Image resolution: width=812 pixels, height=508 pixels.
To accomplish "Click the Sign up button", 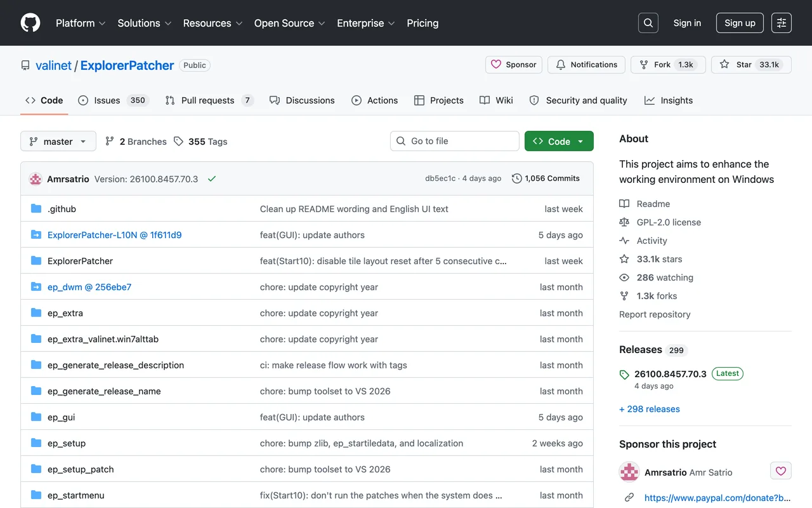I will [x=740, y=23].
